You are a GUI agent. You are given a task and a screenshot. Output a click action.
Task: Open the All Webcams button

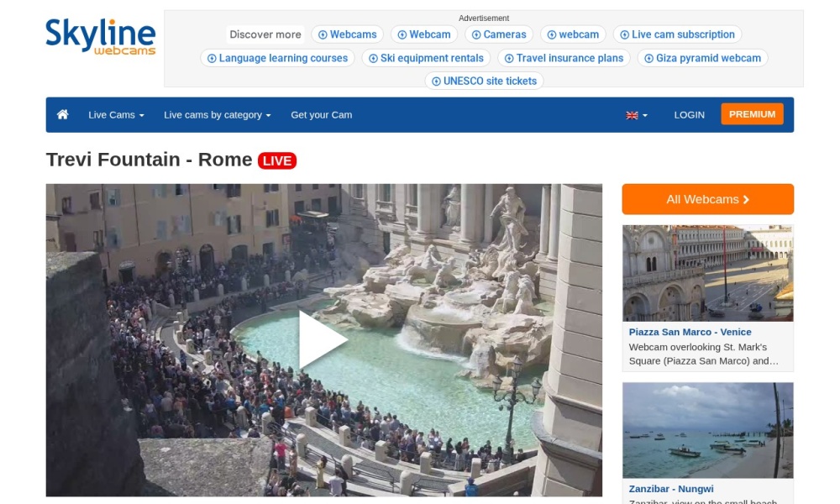(x=707, y=199)
